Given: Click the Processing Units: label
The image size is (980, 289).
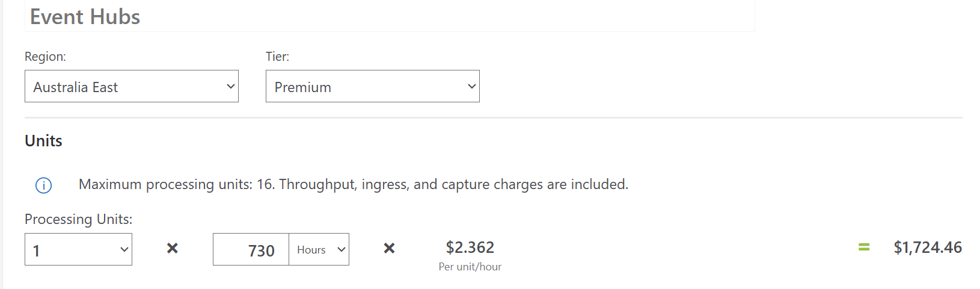Looking at the screenshot, I should click(79, 219).
